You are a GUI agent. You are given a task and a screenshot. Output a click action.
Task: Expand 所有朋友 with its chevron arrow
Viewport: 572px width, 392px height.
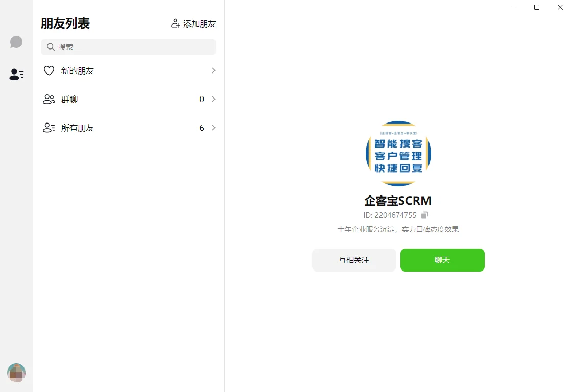[x=214, y=128]
